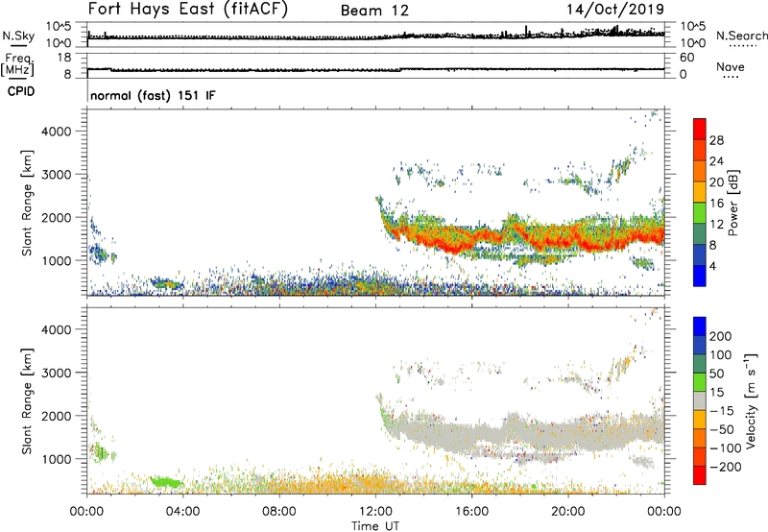
Task: Click the 'Fort Hays East (fitACF)' plot title
Action: coord(187,9)
